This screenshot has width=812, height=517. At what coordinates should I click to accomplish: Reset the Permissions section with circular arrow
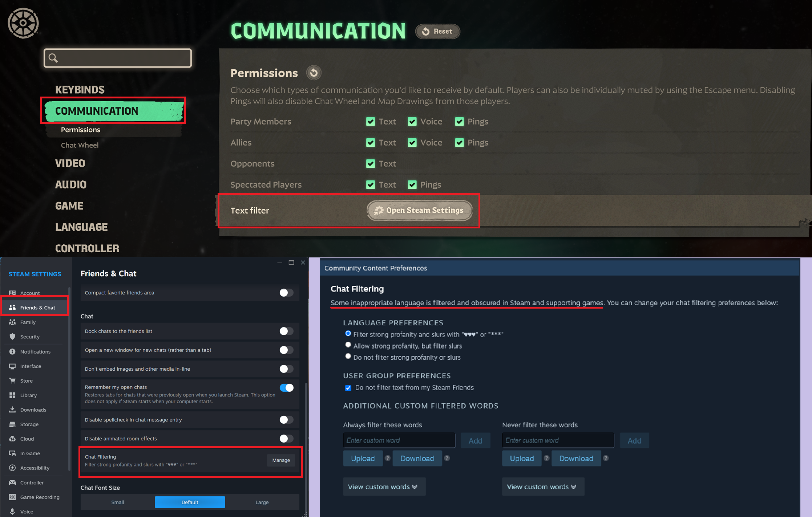point(314,73)
